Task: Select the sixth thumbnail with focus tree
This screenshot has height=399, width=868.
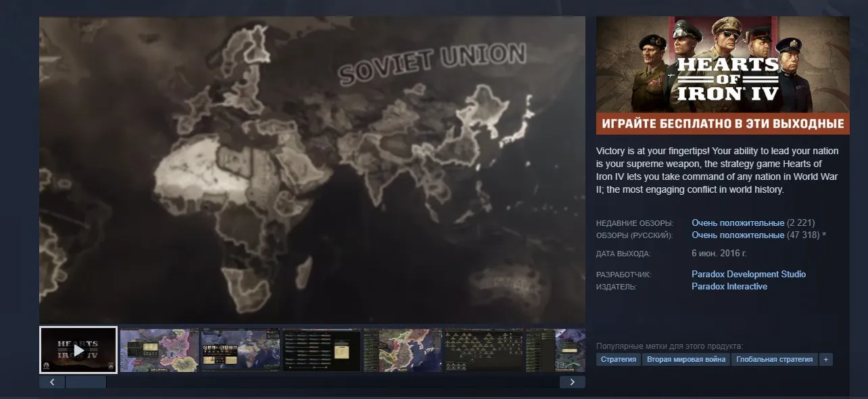Action: 484,350
